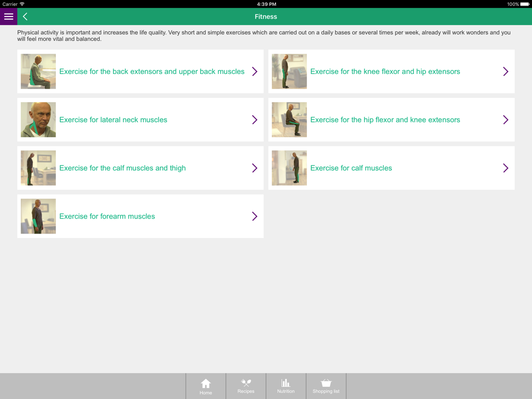Open the Recipes tab icon
The height and width of the screenshot is (399, 532).
(x=246, y=383)
